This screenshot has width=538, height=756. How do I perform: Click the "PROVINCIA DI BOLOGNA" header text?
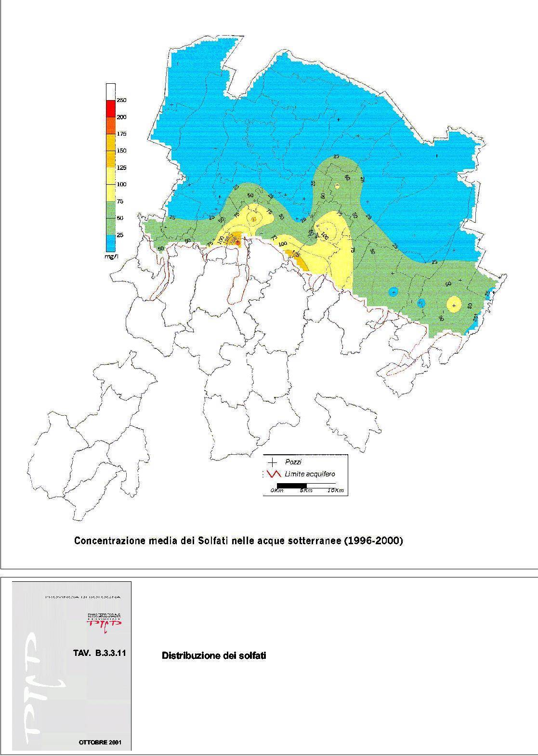coord(83,597)
